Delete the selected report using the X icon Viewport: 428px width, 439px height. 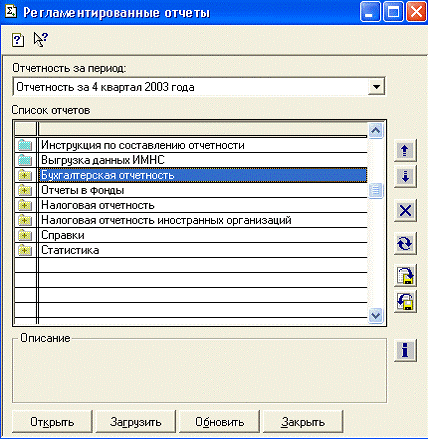(405, 211)
